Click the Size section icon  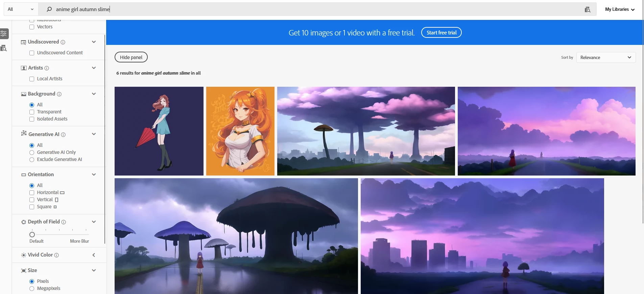click(x=24, y=271)
